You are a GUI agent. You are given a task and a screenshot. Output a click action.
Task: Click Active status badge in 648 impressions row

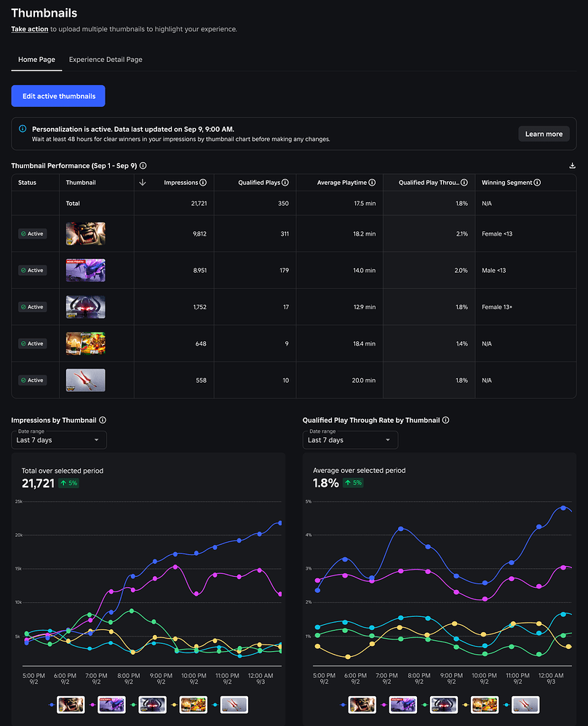33,343
